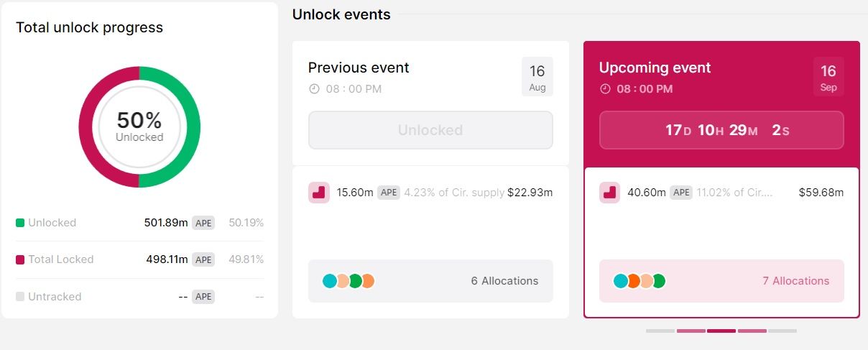Click the disabled Unlocked button
The image size is (868, 350).
(x=430, y=130)
